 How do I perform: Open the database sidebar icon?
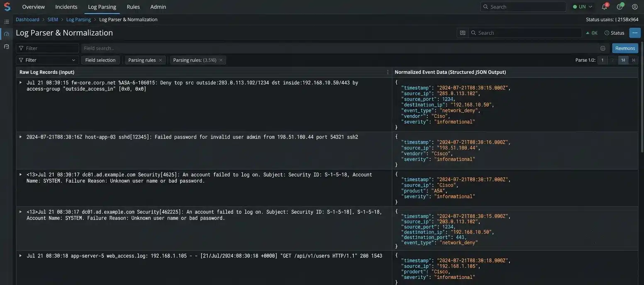pos(7,46)
